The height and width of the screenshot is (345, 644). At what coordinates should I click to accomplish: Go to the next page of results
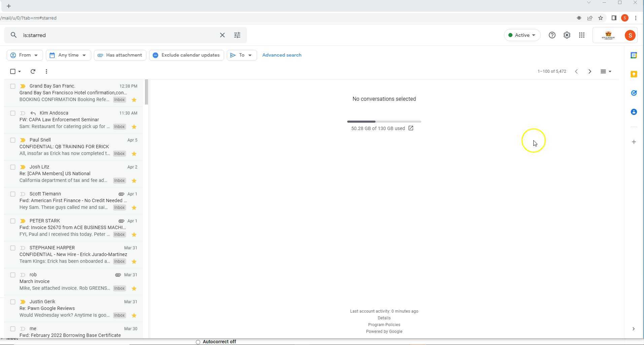589,71
